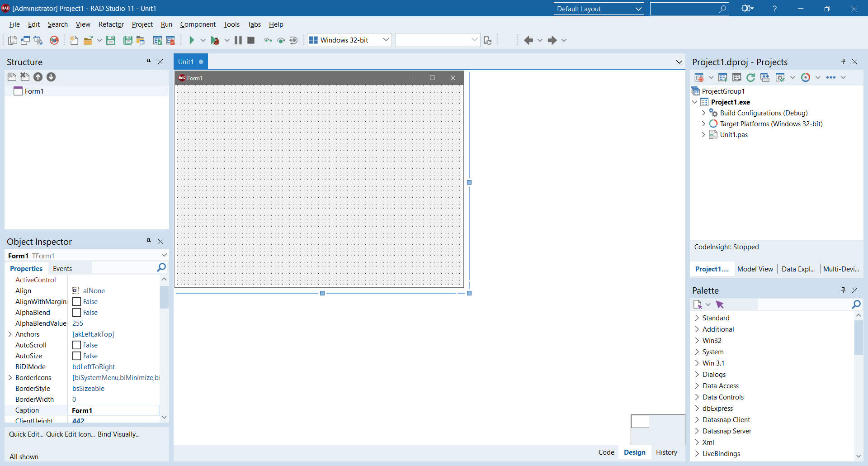Click the New Items icon in main toolbar

(74, 40)
